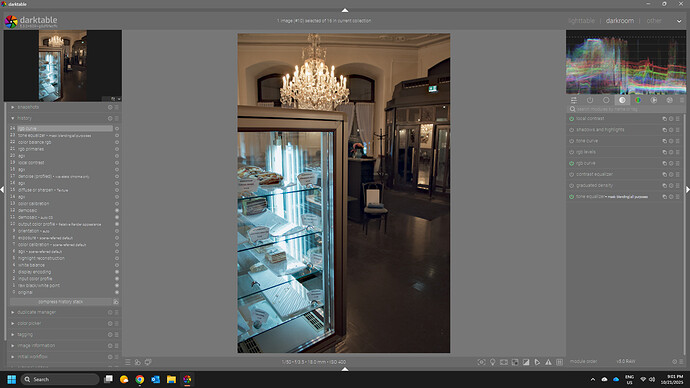Image resolution: width=690 pixels, height=388 pixels.
Task: Expand the duplicate manager panel
Action: [13, 312]
